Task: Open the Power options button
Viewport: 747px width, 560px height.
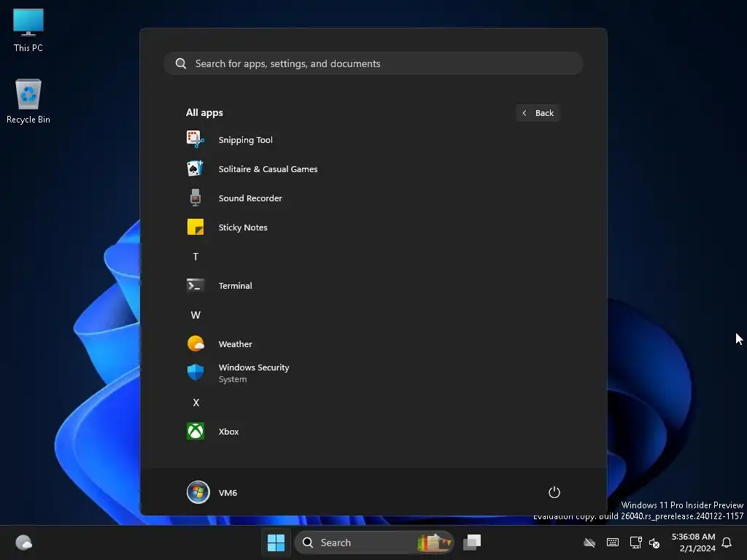Action: [554, 492]
